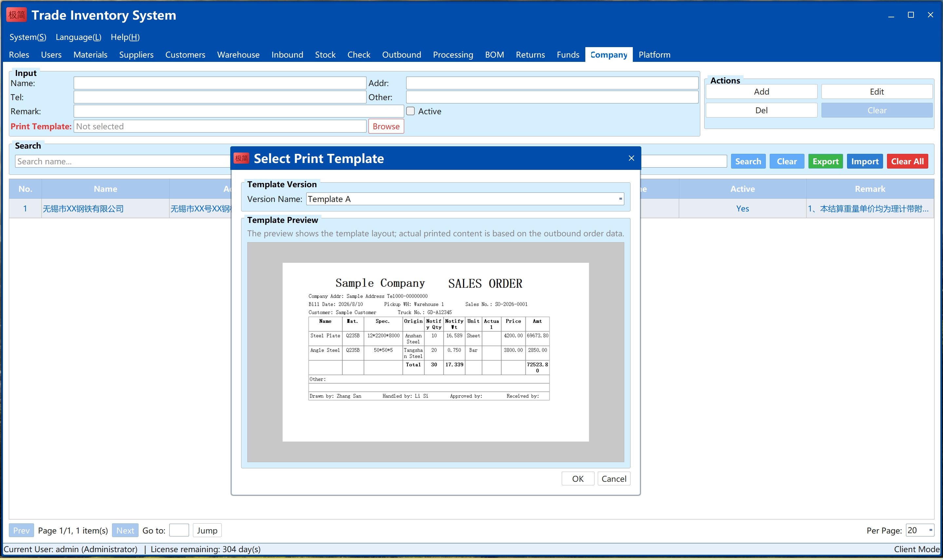The image size is (943, 560).
Task: Click the sales order template preview thumbnail
Action: (435, 352)
